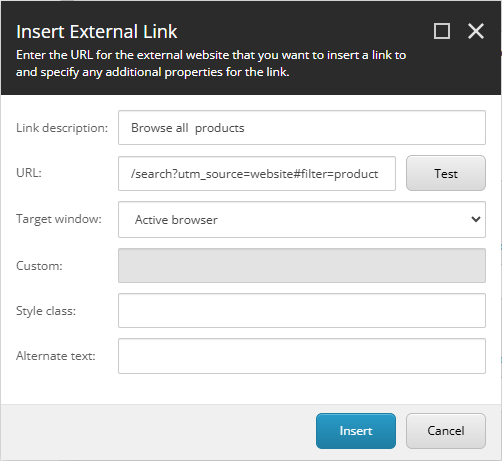Test the entered URL
The height and width of the screenshot is (461, 502).
pos(446,173)
